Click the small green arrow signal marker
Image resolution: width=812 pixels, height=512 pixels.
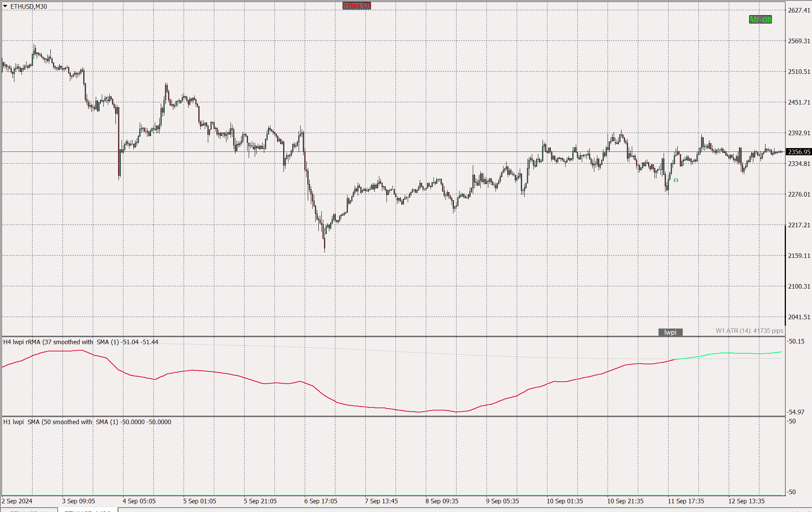[676, 180]
